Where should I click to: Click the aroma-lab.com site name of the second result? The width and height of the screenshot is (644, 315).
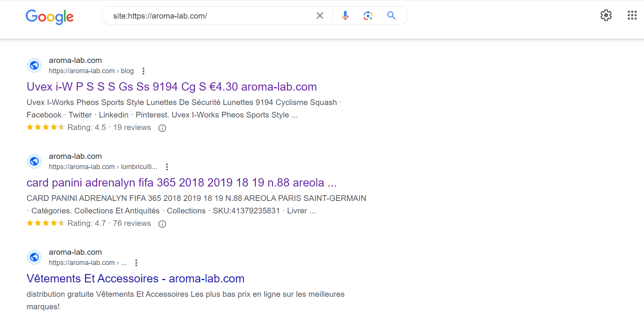pyautogui.click(x=75, y=156)
